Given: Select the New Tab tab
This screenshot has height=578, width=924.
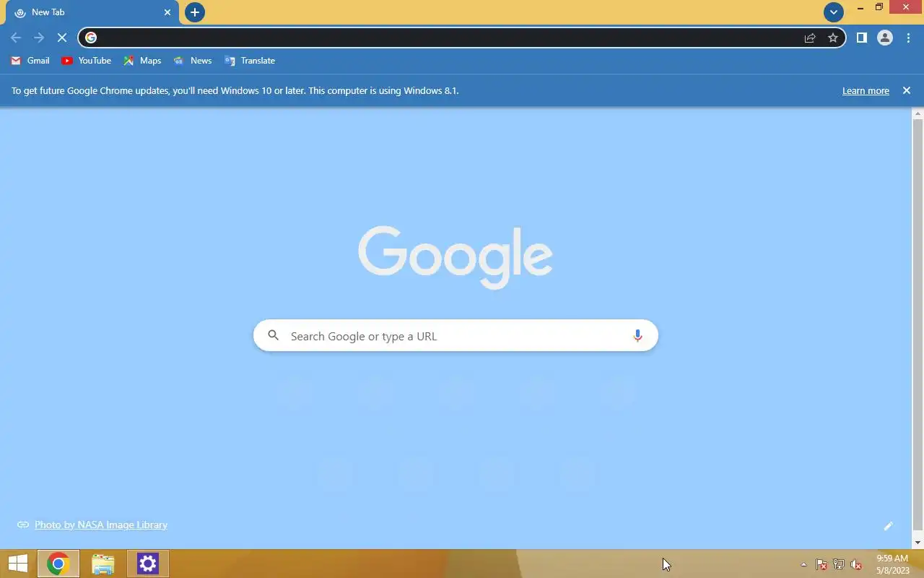Looking at the screenshot, I should point(92,12).
